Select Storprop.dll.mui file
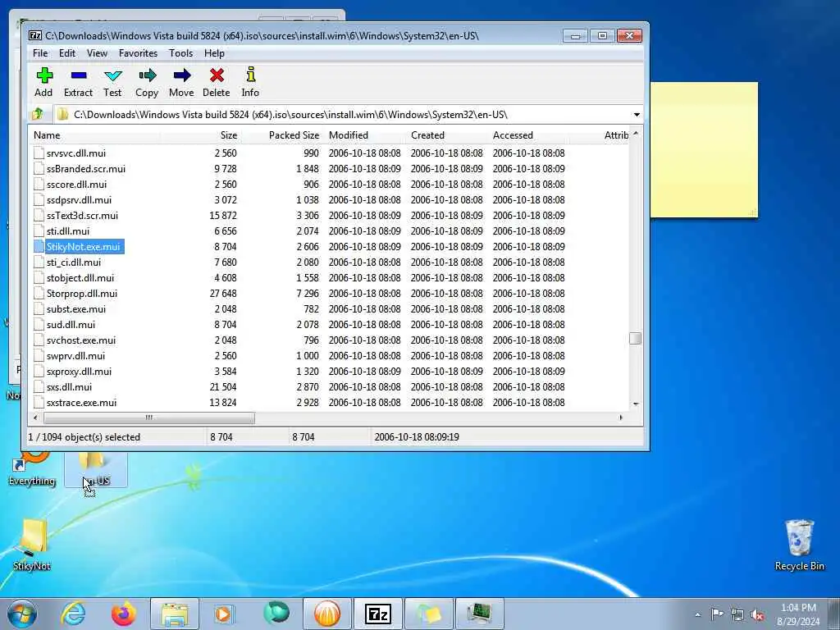 (x=82, y=293)
